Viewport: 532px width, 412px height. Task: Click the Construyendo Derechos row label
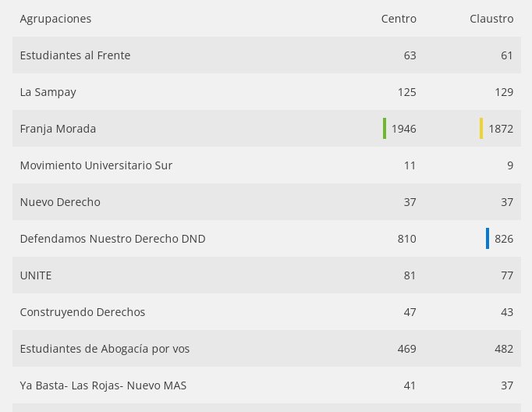(83, 312)
